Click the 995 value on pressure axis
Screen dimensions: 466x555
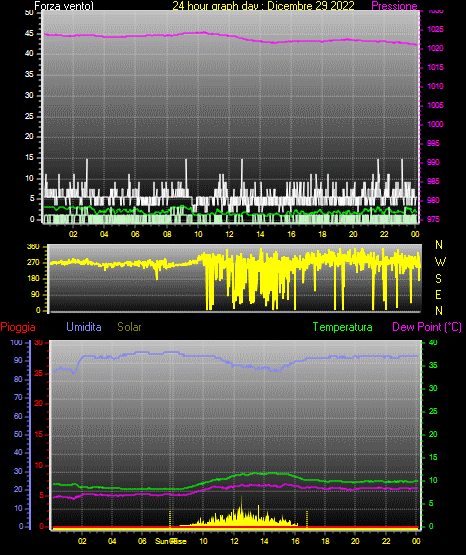click(433, 143)
